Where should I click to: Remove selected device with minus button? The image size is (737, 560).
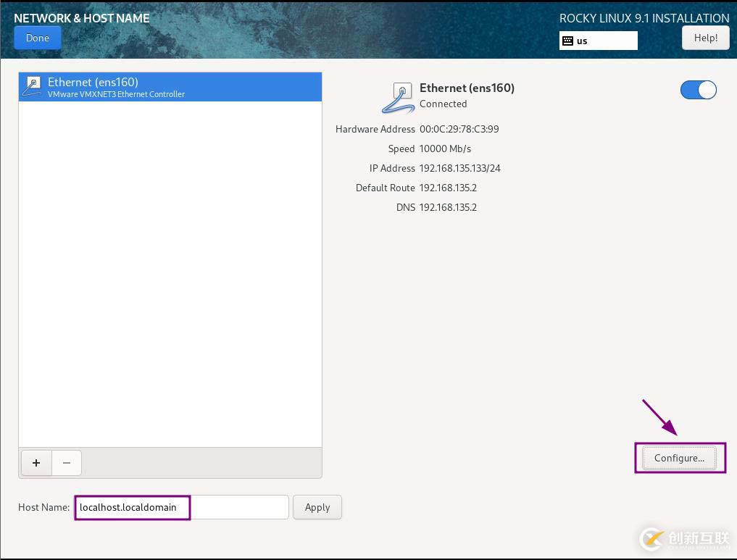pyautogui.click(x=66, y=463)
